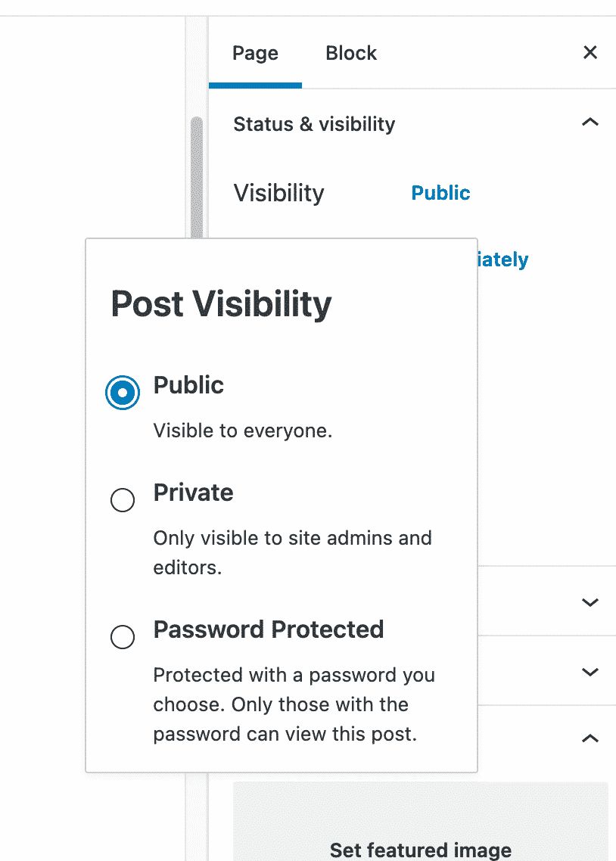
Task: Click the 'Password Protected' option label text
Action: (269, 629)
